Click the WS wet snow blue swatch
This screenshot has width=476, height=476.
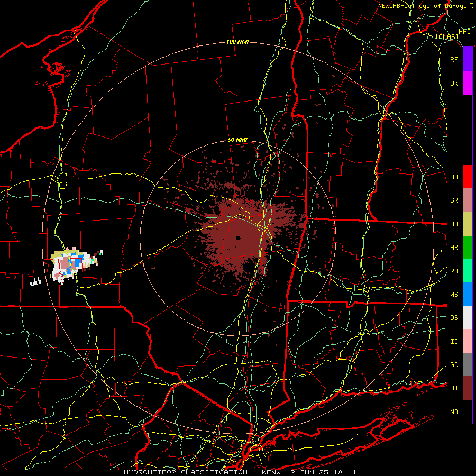pyautogui.click(x=467, y=294)
